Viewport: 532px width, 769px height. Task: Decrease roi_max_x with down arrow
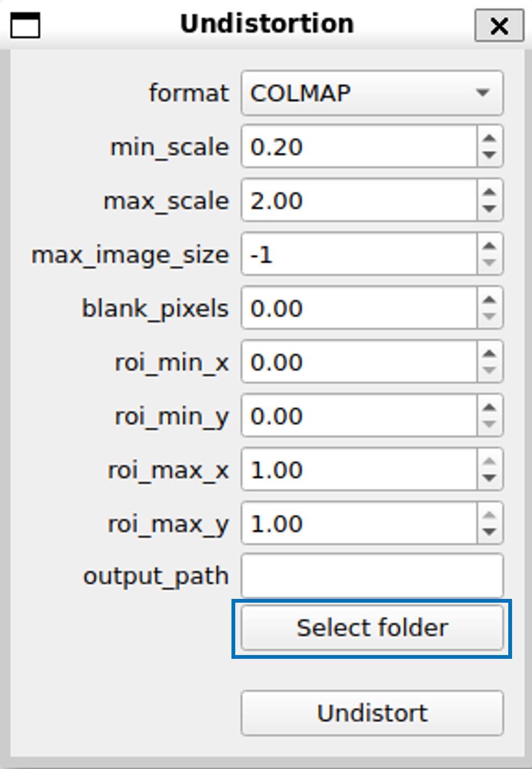(x=489, y=478)
